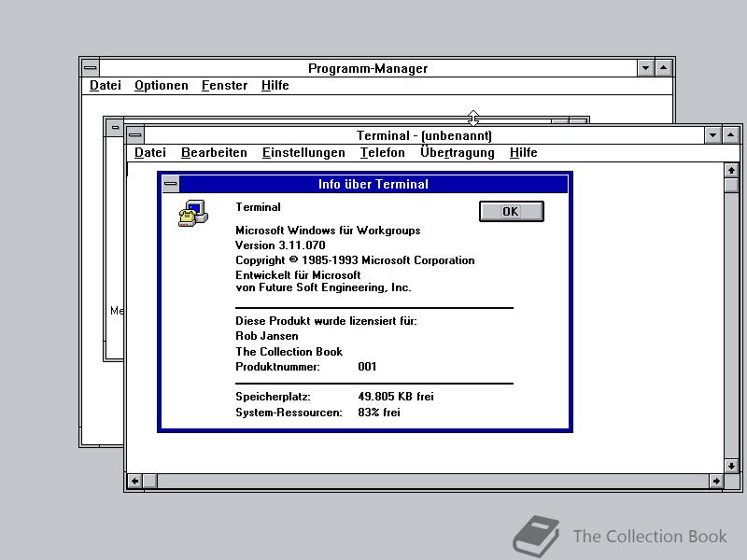
Task: Click 'von Future Soft Engineering, Inc.' text
Action: pos(323,287)
